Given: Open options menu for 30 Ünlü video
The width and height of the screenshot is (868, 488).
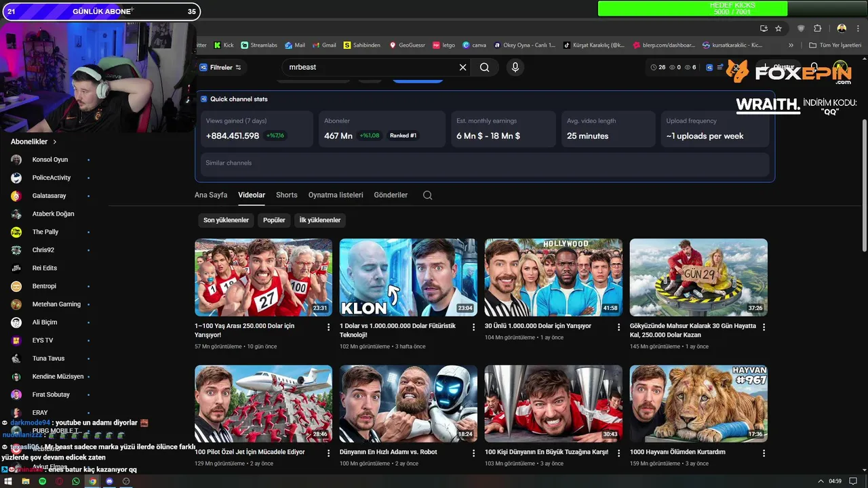Looking at the screenshot, I should click(618, 327).
